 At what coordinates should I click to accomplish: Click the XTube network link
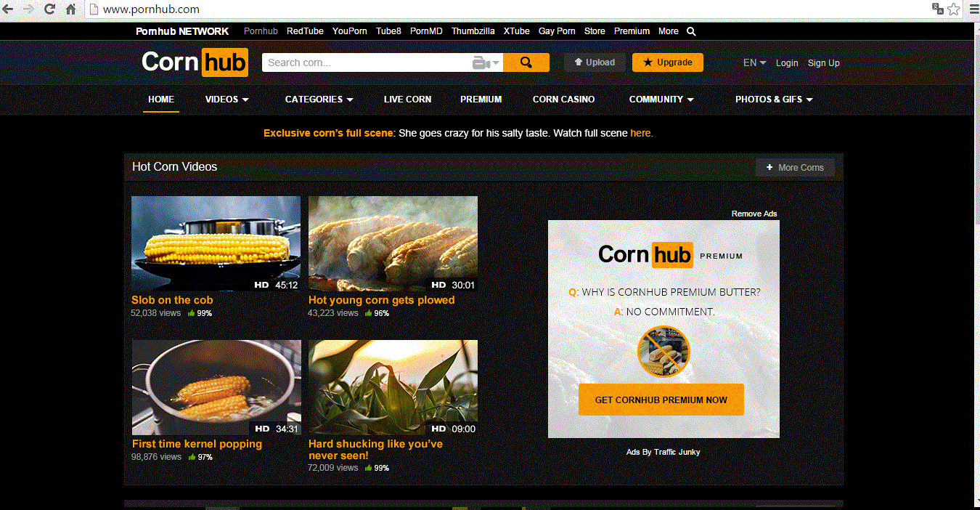(517, 31)
